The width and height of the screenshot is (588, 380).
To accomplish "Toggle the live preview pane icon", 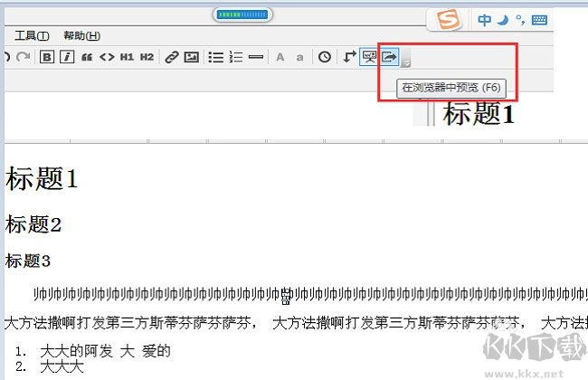I will coord(369,57).
